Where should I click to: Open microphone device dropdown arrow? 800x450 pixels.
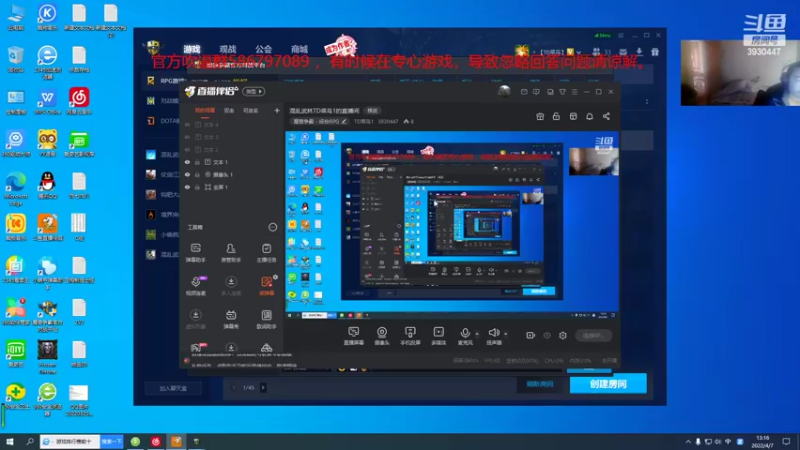(477, 334)
